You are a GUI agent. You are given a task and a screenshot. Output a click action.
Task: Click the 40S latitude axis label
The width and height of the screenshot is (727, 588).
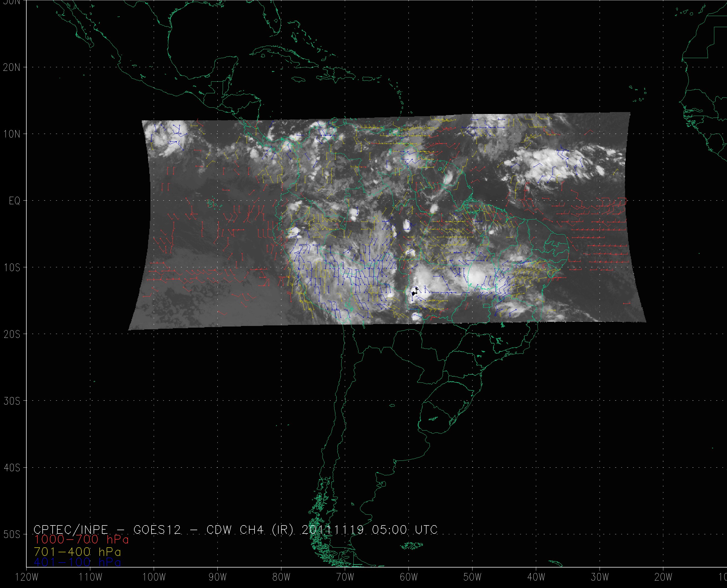[12, 468]
